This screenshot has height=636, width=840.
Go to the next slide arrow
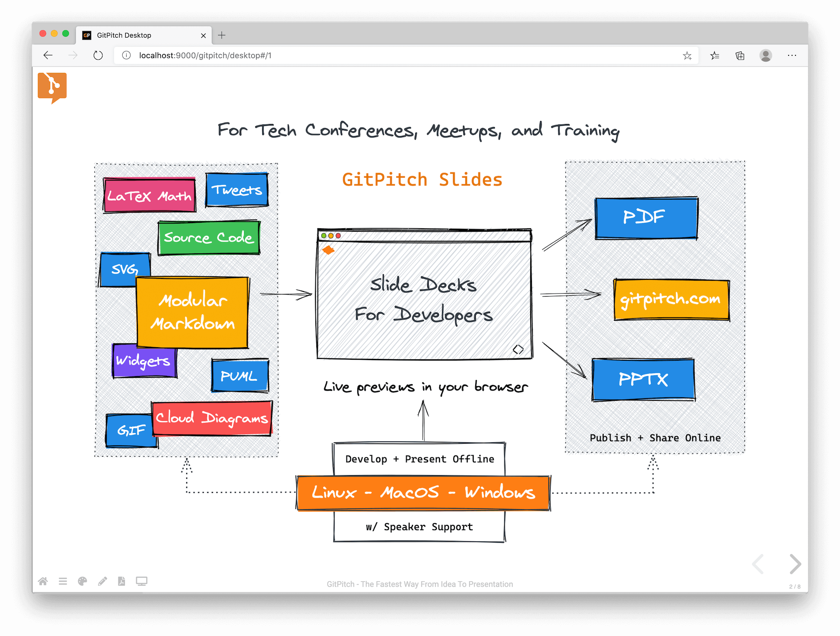(x=795, y=564)
